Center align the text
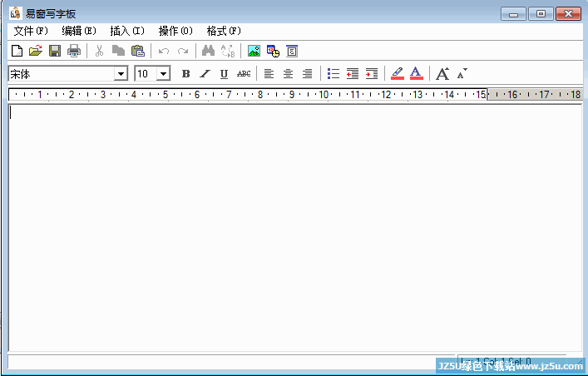 tap(288, 73)
